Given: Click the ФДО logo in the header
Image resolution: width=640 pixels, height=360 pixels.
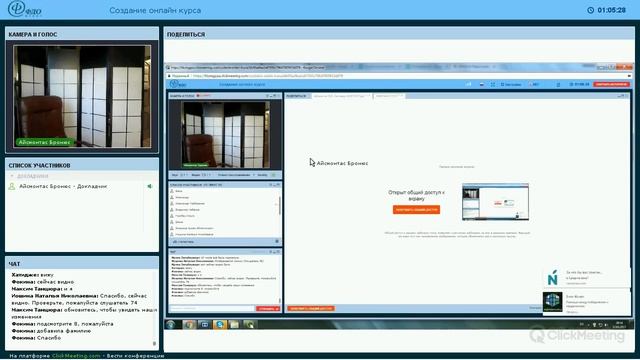Looking at the screenshot, I should click(24, 9).
